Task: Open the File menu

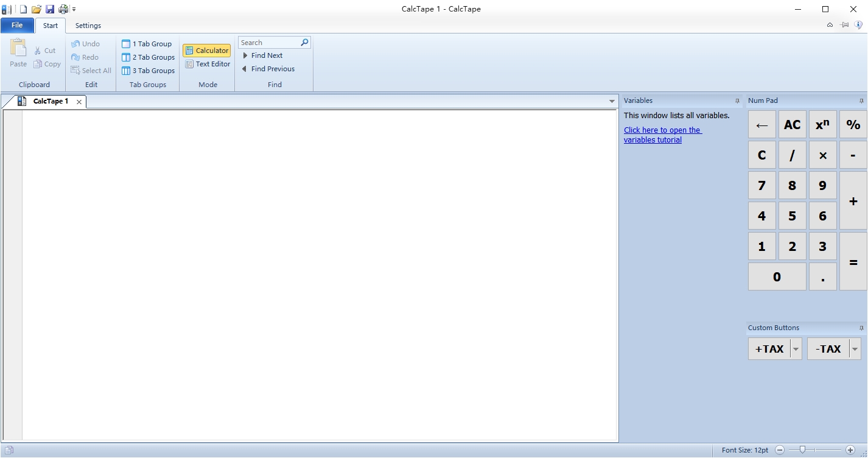Action: tap(17, 26)
